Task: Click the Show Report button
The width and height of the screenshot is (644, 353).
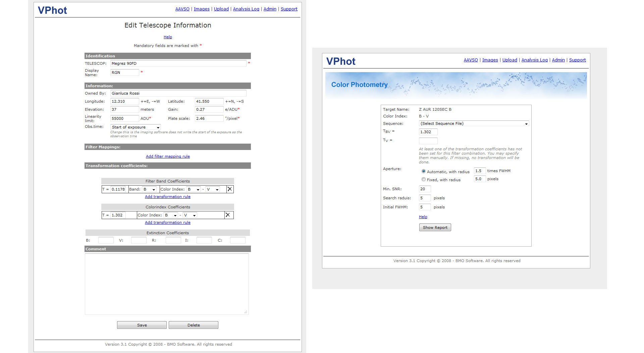Action: [x=435, y=228]
